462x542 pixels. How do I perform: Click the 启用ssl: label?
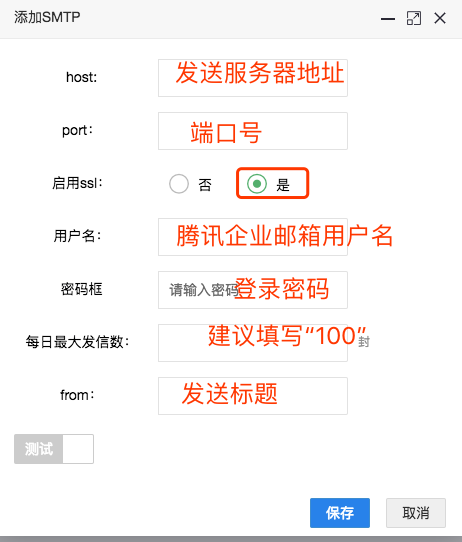point(77,183)
